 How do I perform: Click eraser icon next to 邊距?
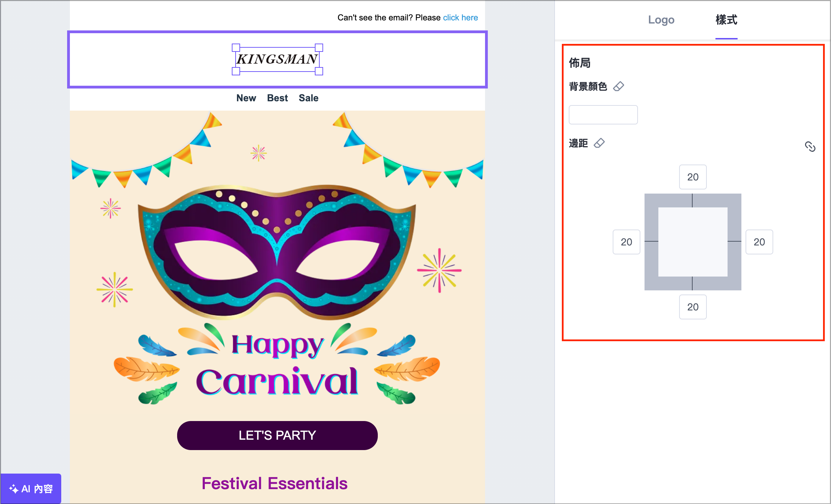click(x=599, y=143)
